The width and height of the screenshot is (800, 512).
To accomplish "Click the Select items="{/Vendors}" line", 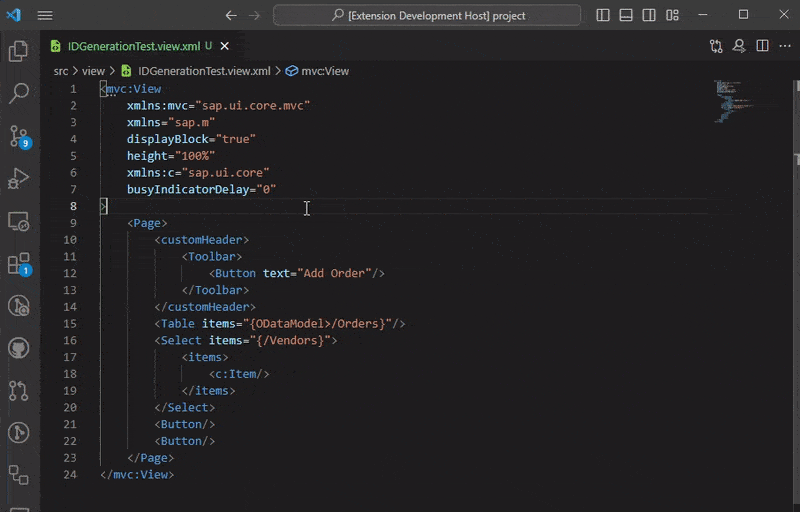I will pyautogui.click(x=245, y=340).
